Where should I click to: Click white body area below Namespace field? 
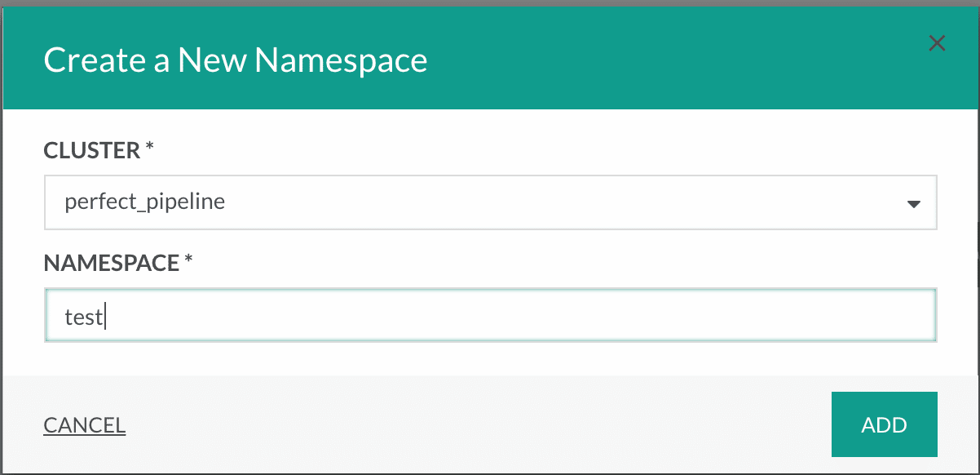(x=490, y=359)
